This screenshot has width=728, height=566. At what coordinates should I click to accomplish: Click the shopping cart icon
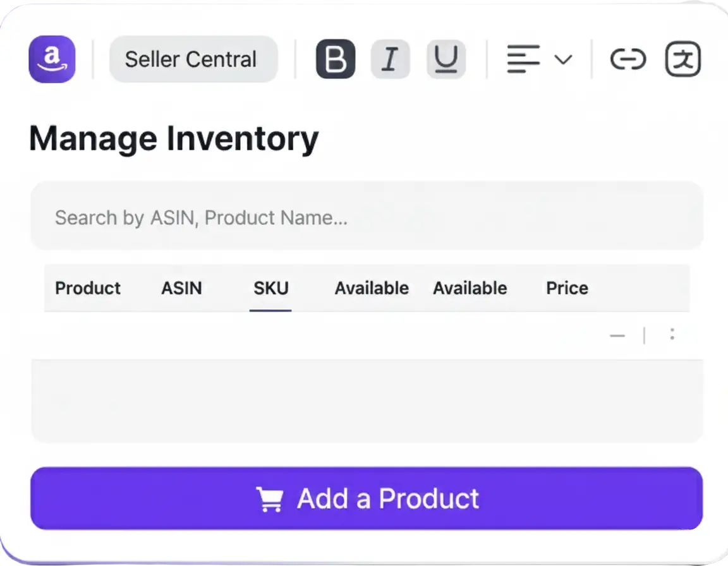270,499
